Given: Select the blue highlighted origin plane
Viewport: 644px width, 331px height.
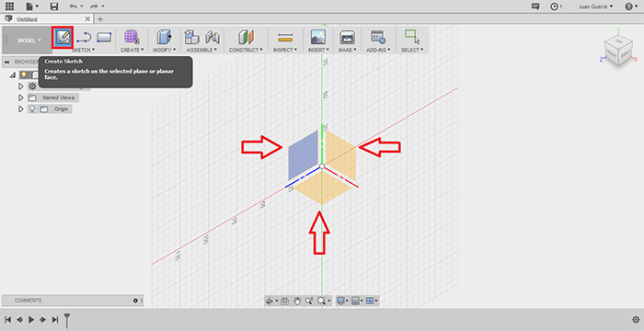Looking at the screenshot, I should (x=304, y=155).
